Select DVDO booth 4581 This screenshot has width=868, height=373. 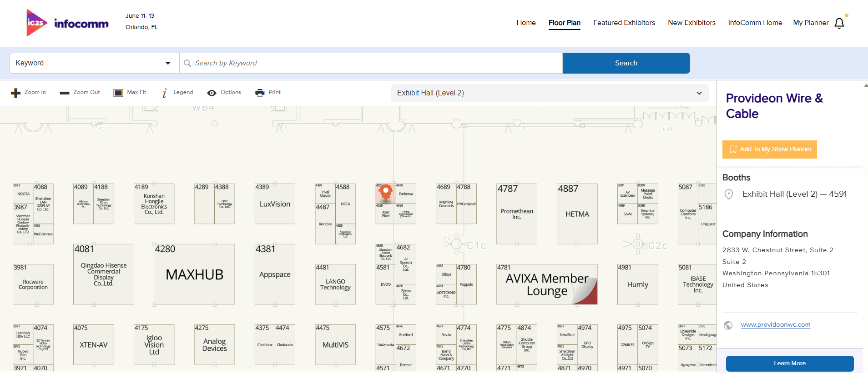coord(386,284)
